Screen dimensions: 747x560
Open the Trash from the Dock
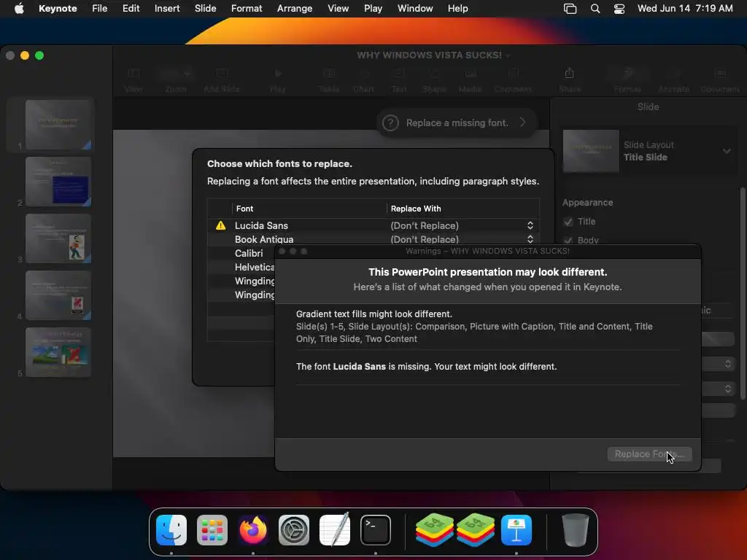(x=575, y=530)
